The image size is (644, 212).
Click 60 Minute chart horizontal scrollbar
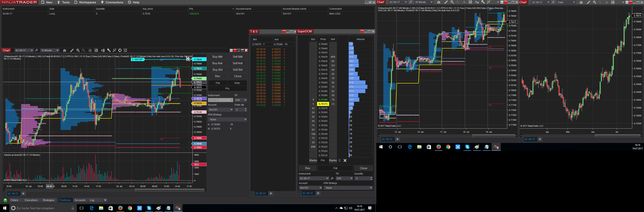[x=494, y=136]
